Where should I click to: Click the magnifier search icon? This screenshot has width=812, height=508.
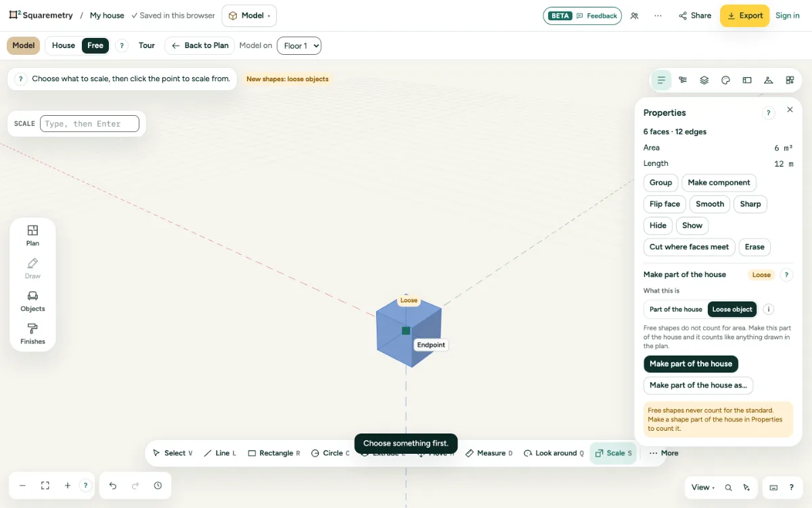coord(728,487)
